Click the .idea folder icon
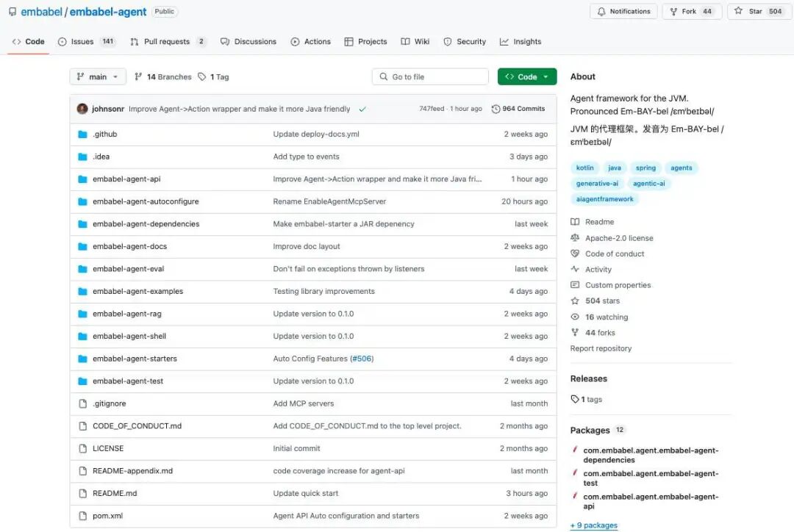The width and height of the screenshot is (794, 532). pyautogui.click(x=82, y=157)
